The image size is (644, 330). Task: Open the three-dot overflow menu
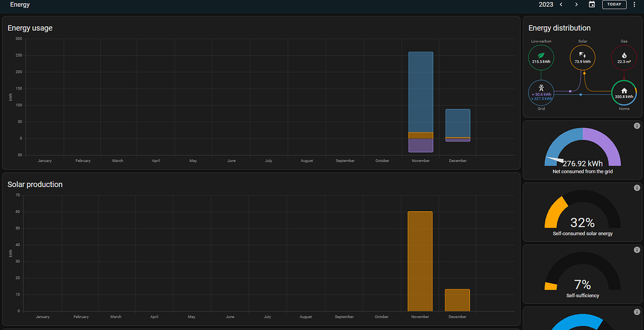point(634,4)
